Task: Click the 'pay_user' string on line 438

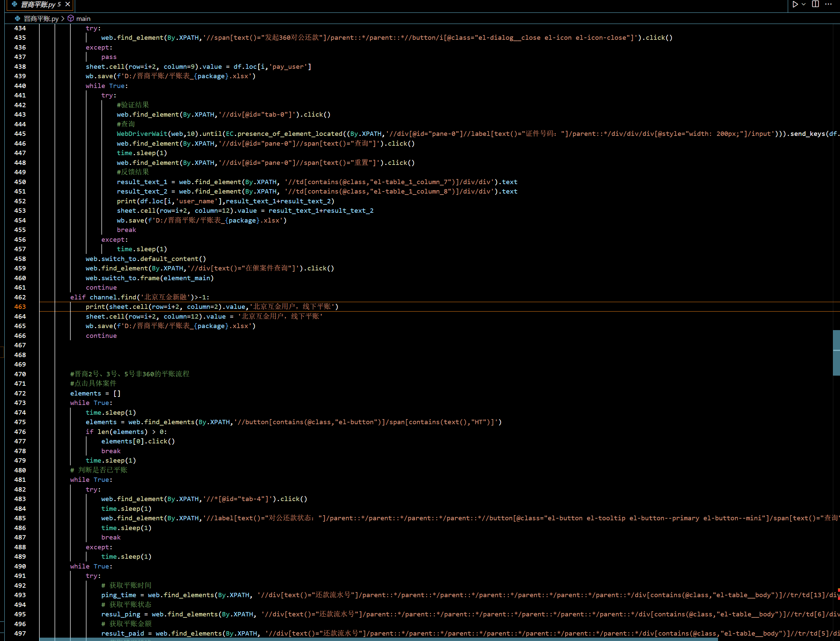Action: [x=288, y=66]
